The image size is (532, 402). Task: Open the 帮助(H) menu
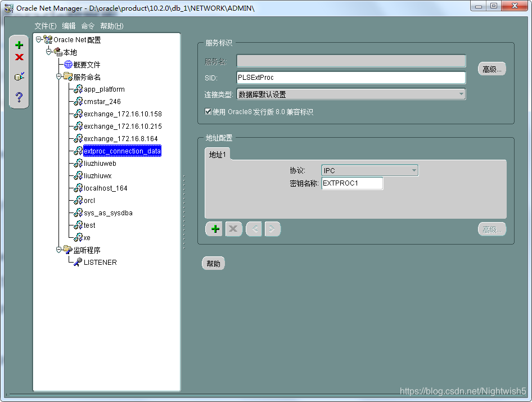111,26
